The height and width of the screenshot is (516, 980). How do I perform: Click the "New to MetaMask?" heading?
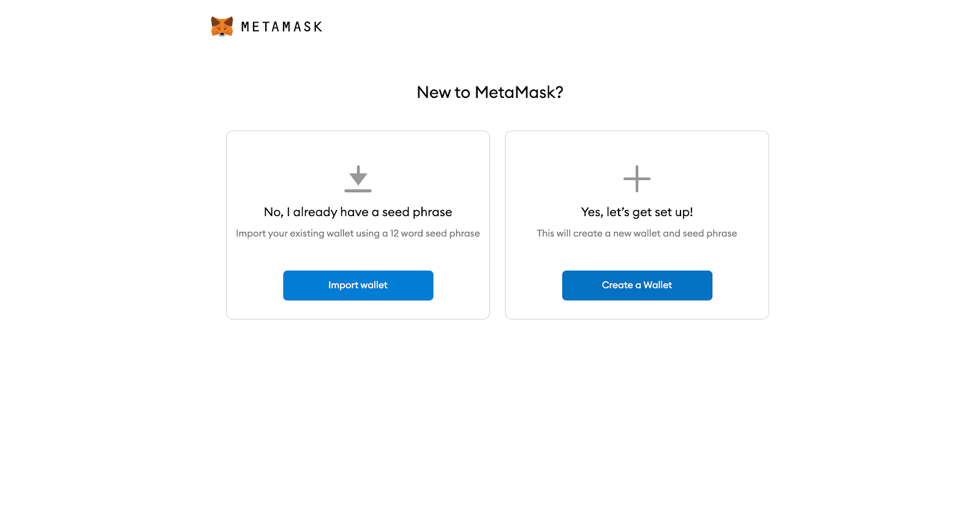(x=490, y=92)
